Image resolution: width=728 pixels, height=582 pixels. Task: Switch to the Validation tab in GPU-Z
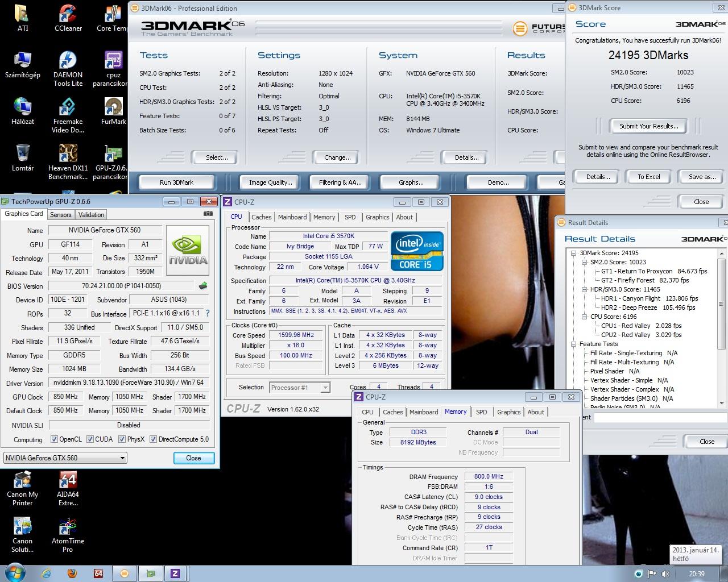tap(91, 215)
